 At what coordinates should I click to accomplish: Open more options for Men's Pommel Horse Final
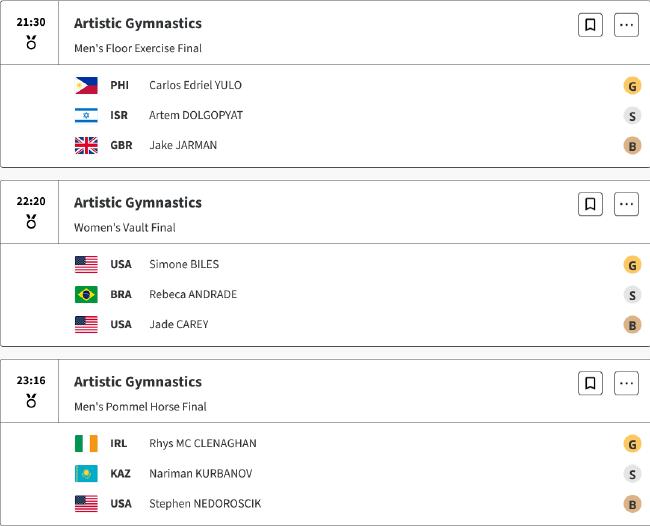pyautogui.click(x=626, y=383)
